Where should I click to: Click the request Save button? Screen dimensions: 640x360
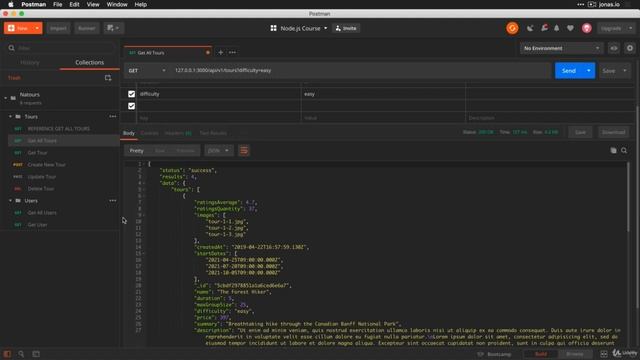click(x=609, y=71)
